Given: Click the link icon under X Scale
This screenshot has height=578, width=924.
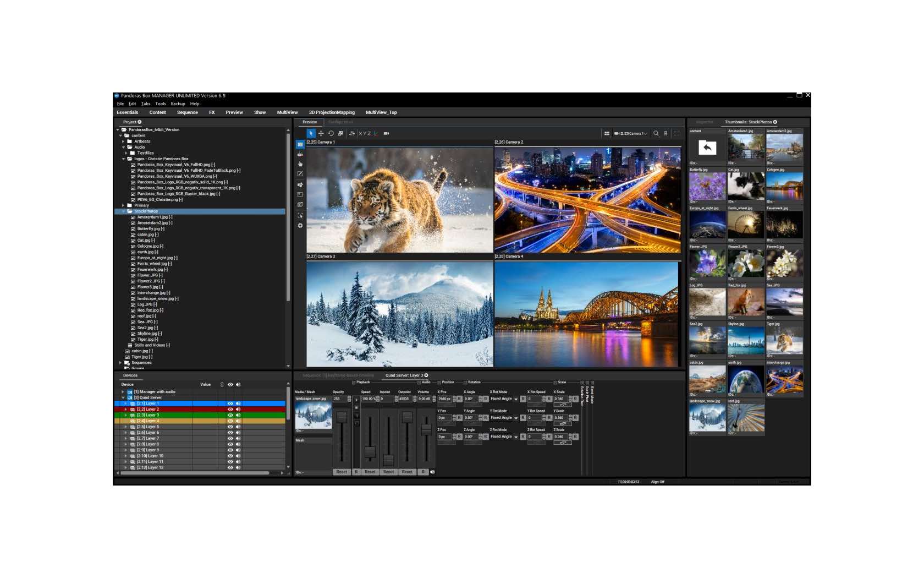Looking at the screenshot, I should point(562,405).
